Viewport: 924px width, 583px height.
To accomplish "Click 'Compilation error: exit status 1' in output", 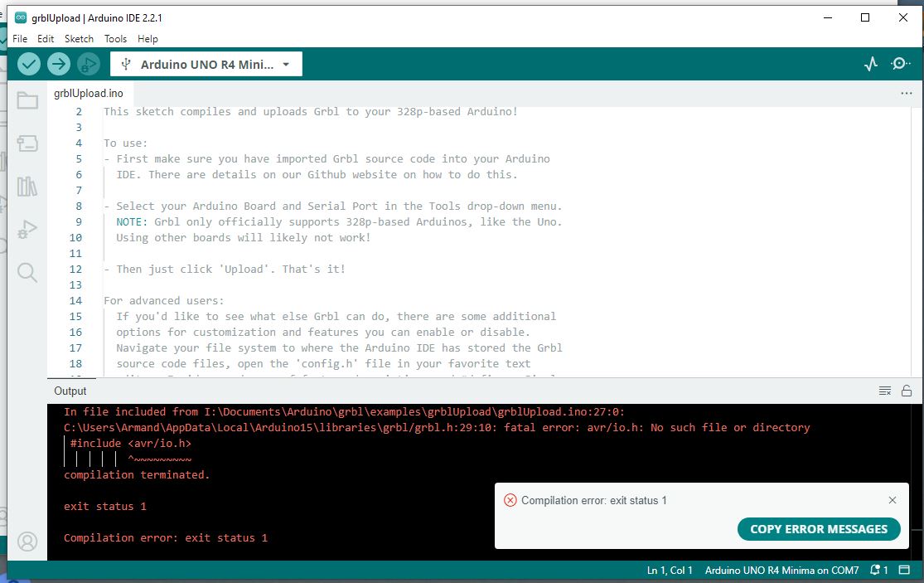I will (166, 537).
